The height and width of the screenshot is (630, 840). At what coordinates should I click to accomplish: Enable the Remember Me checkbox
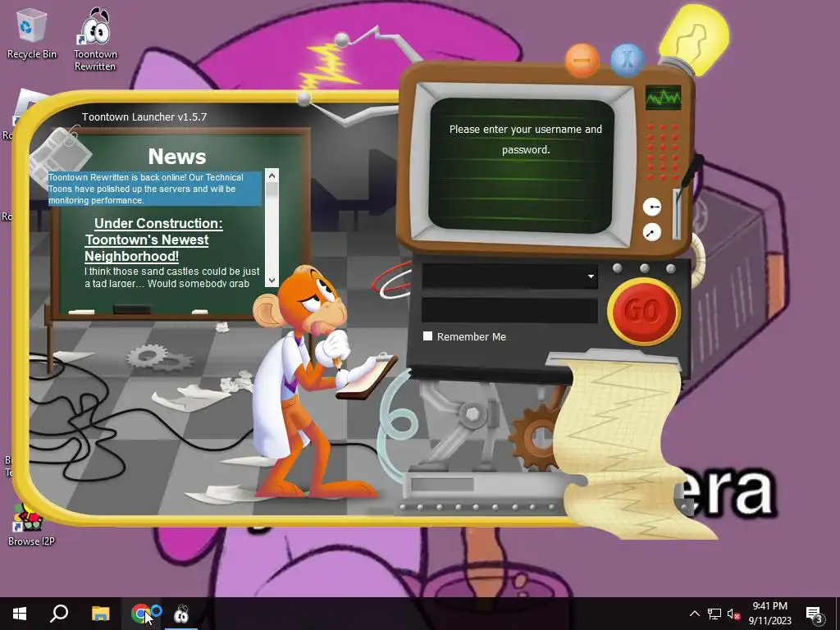point(427,336)
